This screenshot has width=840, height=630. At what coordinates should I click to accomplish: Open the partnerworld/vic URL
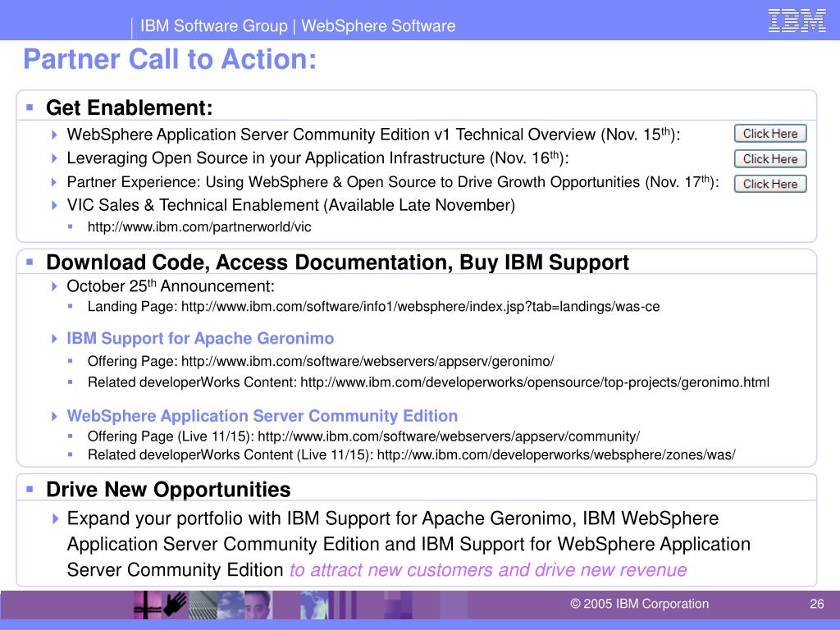[199, 227]
